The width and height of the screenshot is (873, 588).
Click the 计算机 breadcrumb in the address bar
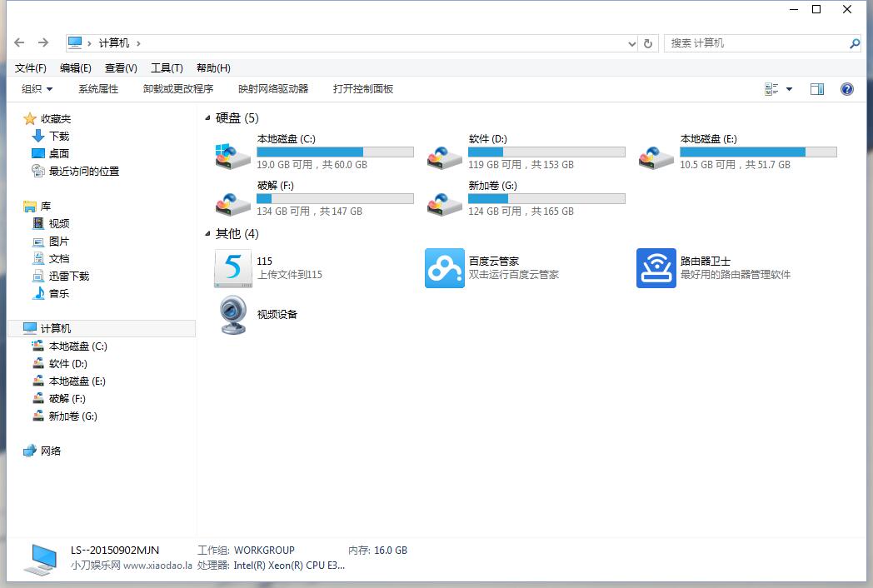[x=114, y=42]
